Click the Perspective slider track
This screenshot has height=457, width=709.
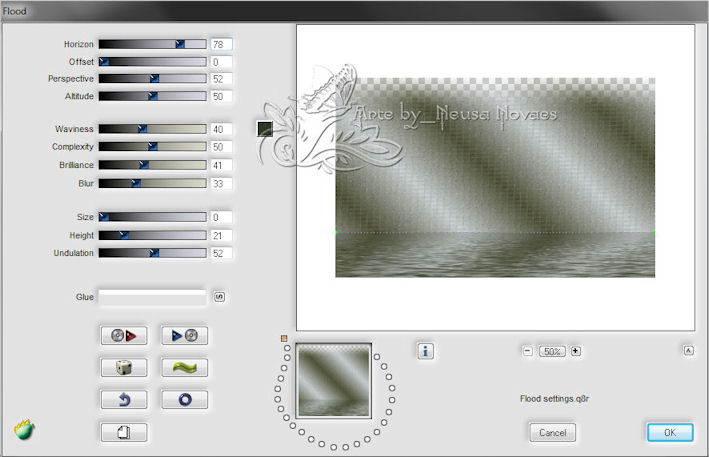[152, 79]
